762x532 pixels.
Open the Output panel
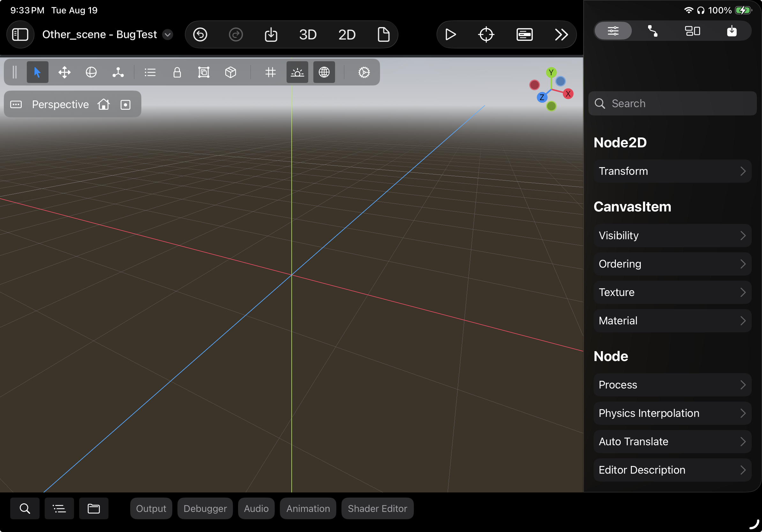pyautogui.click(x=151, y=508)
